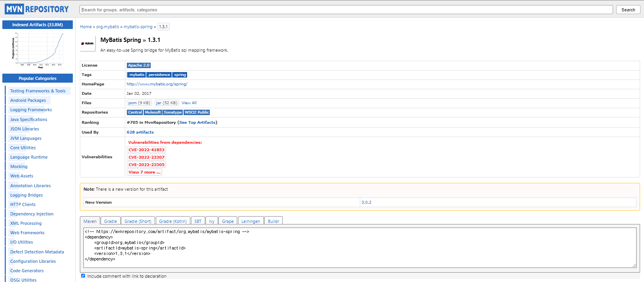Open Code Generators category
This screenshot has height=282, width=644.
coord(27,271)
